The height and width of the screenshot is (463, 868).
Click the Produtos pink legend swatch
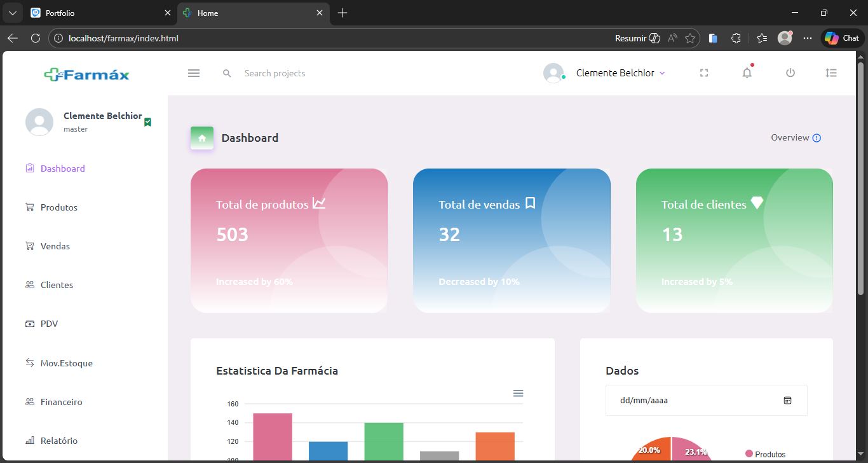(x=749, y=453)
